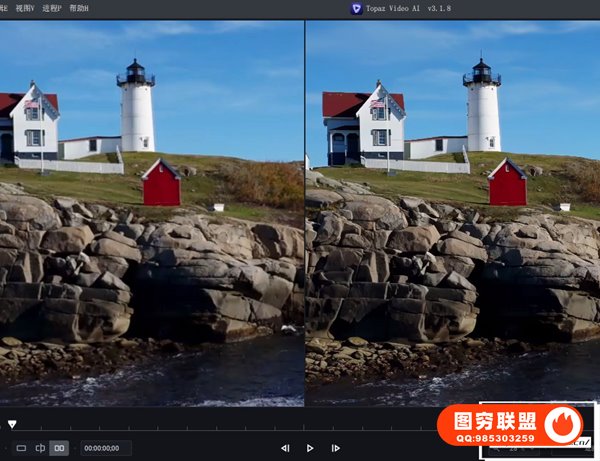Select the split view comparison icon
The width and height of the screenshot is (600, 461).
40,449
